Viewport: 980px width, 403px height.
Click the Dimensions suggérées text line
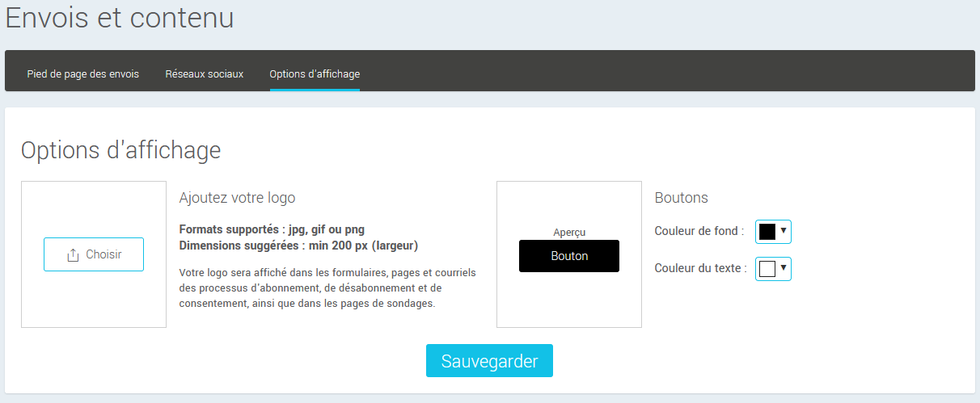tap(298, 246)
